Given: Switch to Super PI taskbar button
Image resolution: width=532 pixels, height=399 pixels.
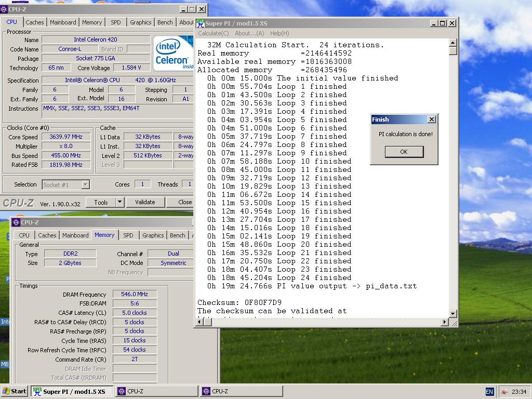Looking at the screenshot, I should click(x=71, y=391).
